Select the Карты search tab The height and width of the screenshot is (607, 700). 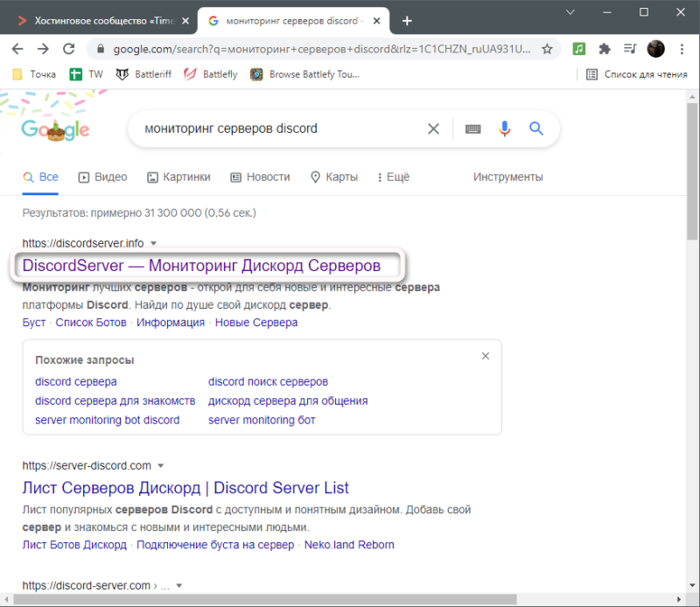[334, 178]
